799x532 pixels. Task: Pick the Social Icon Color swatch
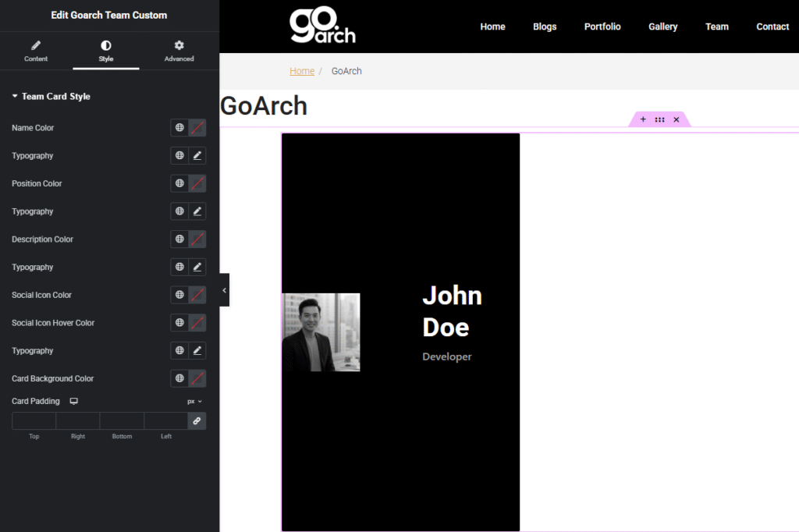(x=197, y=295)
